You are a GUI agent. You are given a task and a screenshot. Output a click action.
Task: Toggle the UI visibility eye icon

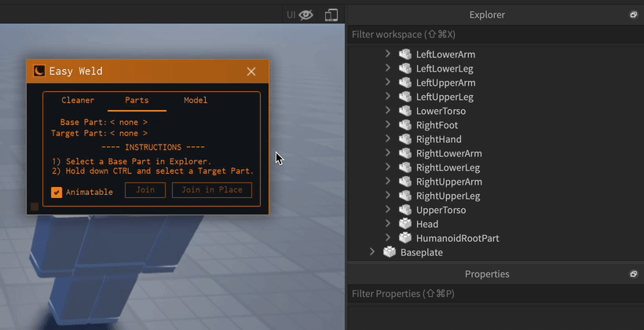pos(306,15)
